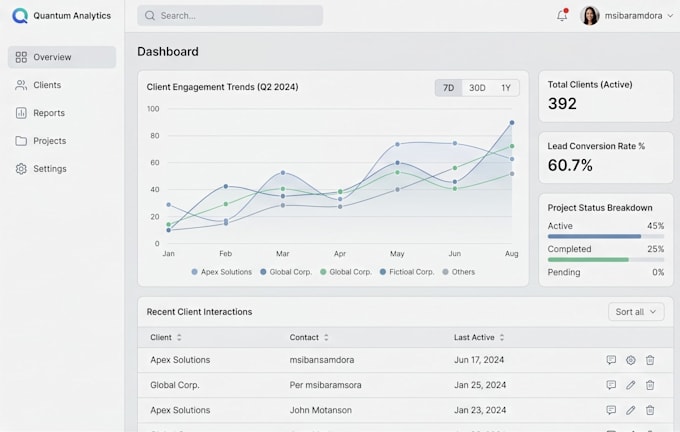Expand the msibaramdora user menu
The image size is (680, 432).
pos(627,16)
